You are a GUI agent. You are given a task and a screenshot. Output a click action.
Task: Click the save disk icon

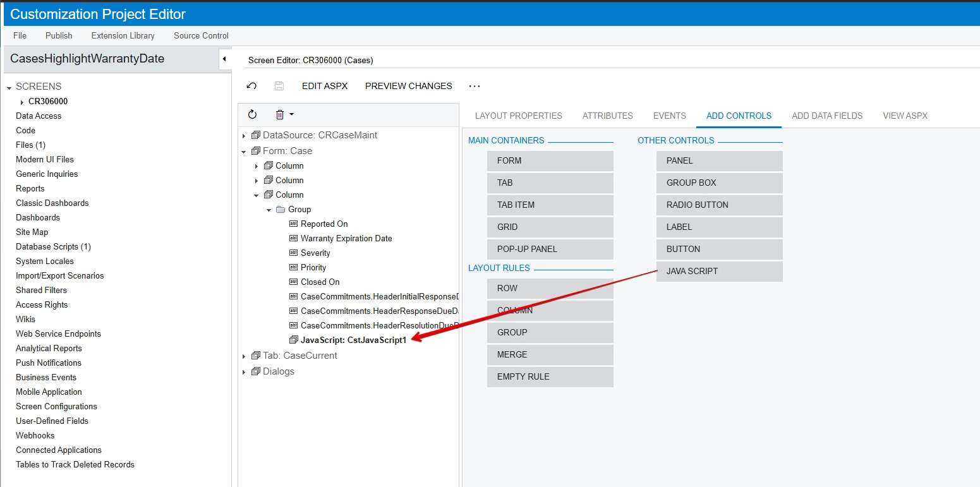279,86
